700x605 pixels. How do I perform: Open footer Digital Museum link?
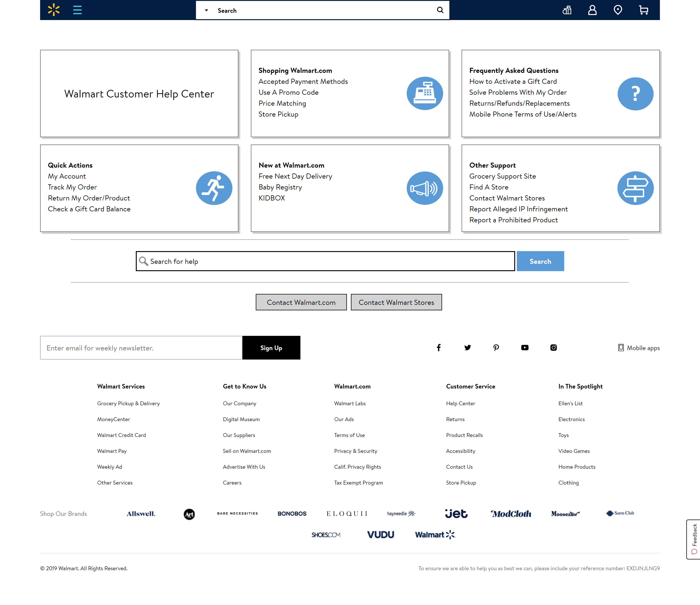pos(241,419)
